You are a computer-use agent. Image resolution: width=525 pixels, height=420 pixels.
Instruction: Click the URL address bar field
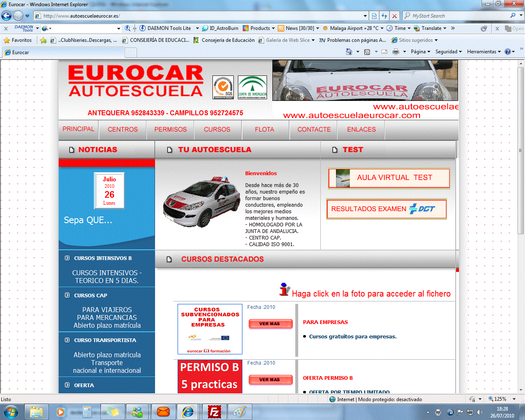(201, 16)
